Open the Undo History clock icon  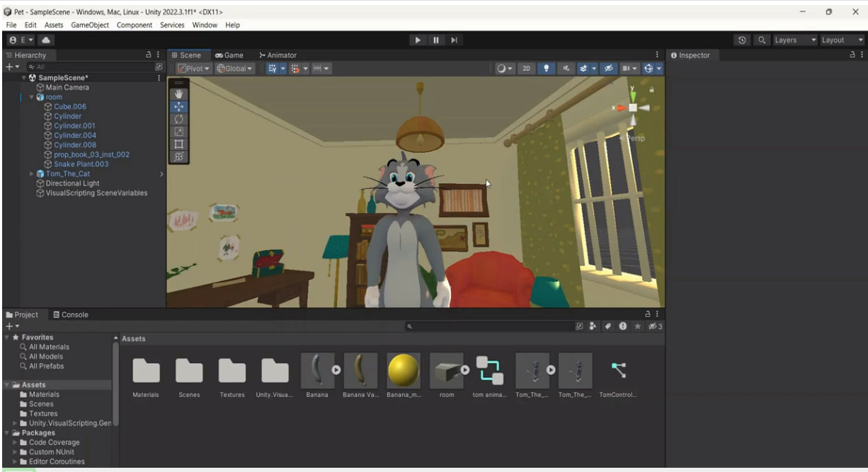point(742,40)
